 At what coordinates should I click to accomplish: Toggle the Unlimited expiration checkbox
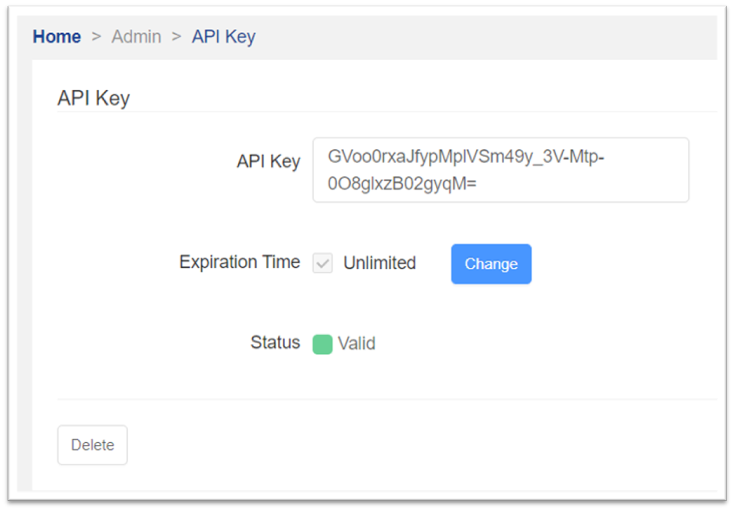pyautogui.click(x=323, y=264)
